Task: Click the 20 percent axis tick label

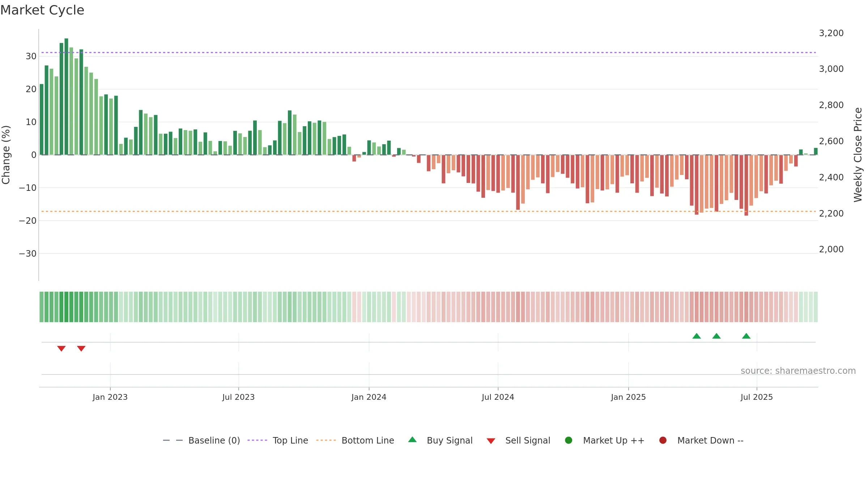Action: click(31, 89)
